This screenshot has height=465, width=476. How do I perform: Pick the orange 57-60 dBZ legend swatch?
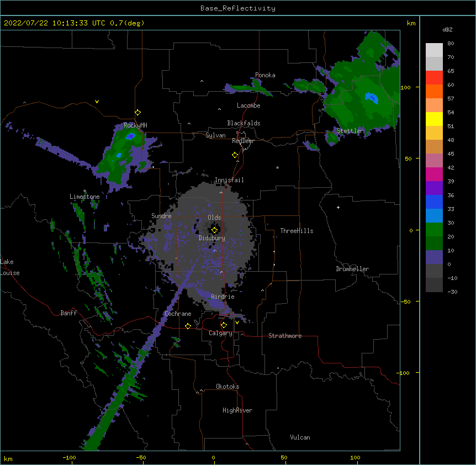(434, 91)
